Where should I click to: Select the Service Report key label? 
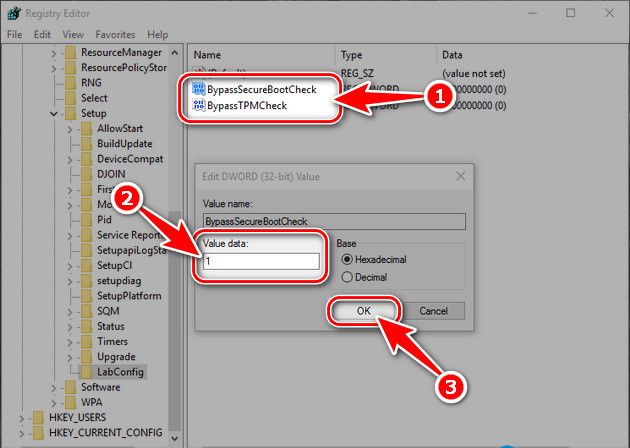click(129, 235)
